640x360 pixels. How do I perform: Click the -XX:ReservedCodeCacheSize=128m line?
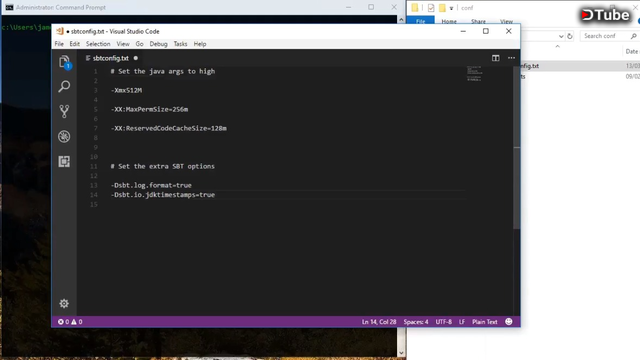[x=169, y=128]
